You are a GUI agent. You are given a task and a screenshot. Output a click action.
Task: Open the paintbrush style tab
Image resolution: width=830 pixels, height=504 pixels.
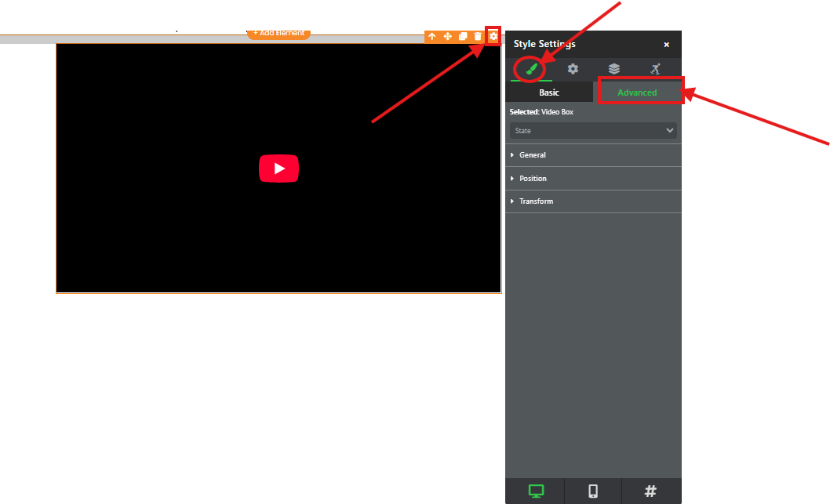[x=531, y=69]
